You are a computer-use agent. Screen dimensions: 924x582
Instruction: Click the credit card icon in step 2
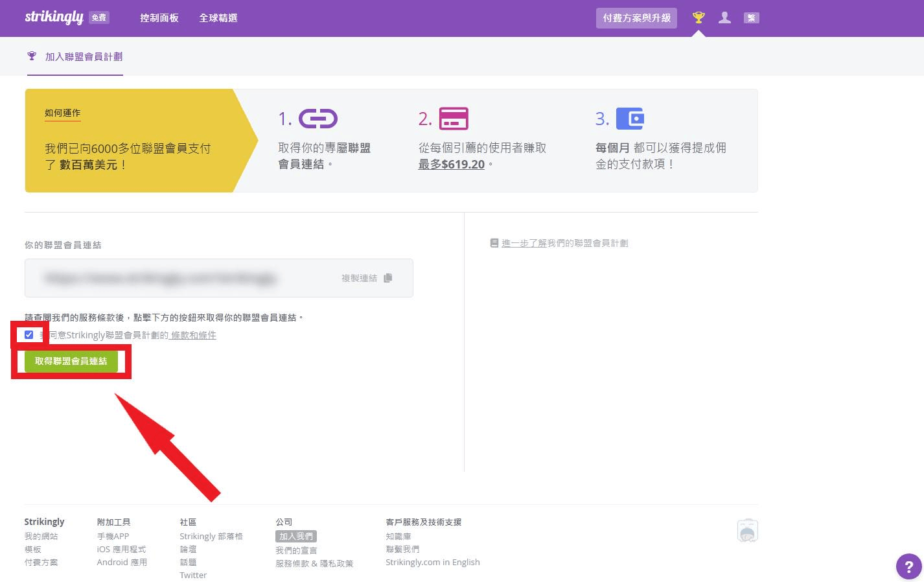point(454,118)
